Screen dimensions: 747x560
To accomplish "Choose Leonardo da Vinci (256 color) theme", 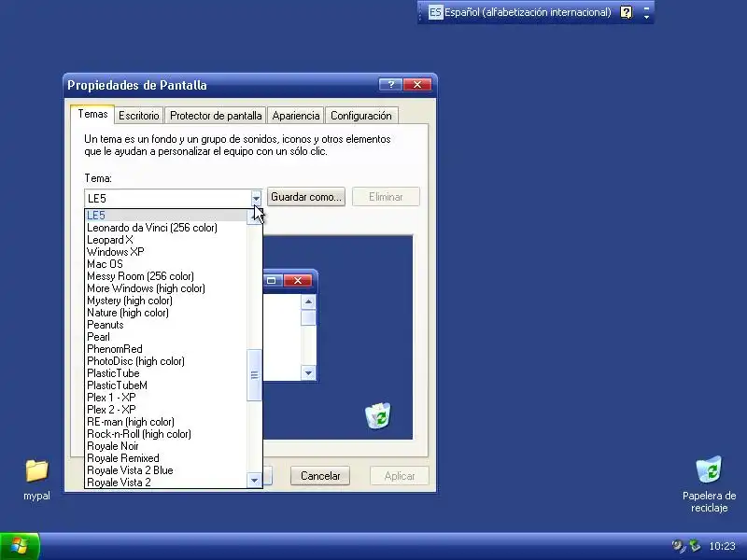I will click(x=166, y=228).
